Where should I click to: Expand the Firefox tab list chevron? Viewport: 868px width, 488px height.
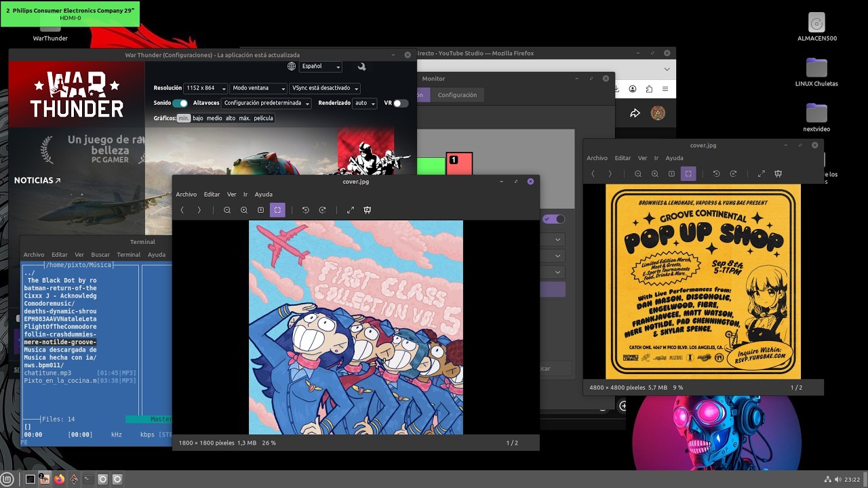tap(667, 69)
